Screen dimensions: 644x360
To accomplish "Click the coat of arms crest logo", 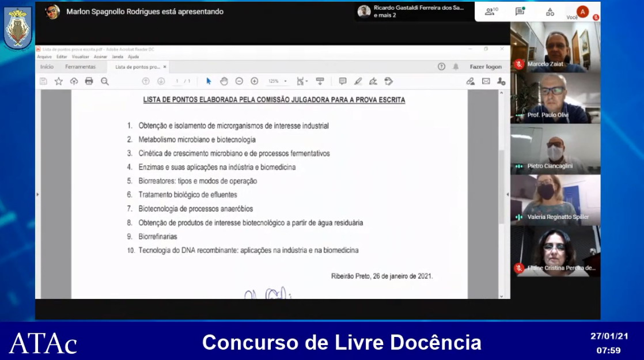I will pos(18,28).
